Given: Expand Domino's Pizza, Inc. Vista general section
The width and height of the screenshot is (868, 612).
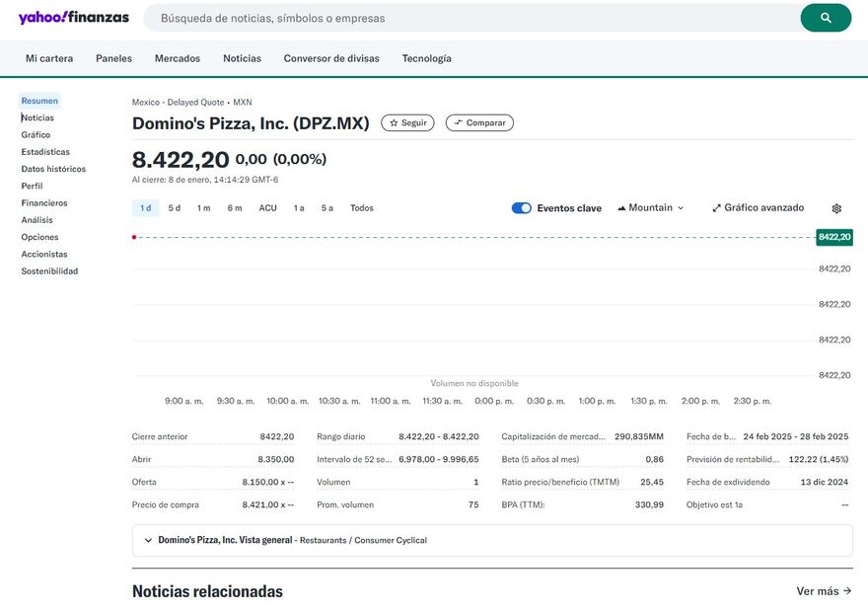Looking at the screenshot, I should point(492,540).
